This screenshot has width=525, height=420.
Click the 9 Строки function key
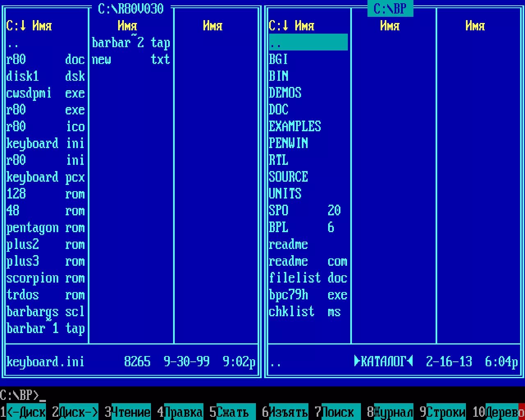tap(443, 412)
